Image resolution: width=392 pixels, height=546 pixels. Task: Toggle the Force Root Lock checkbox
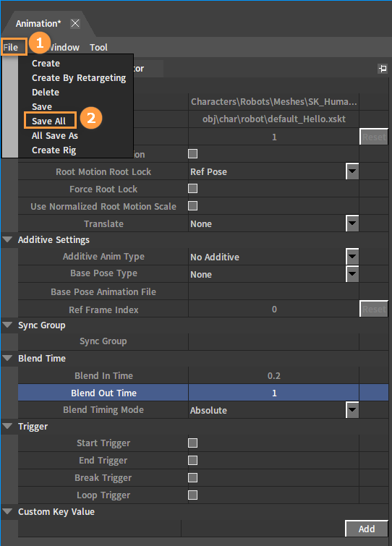point(192,189)
